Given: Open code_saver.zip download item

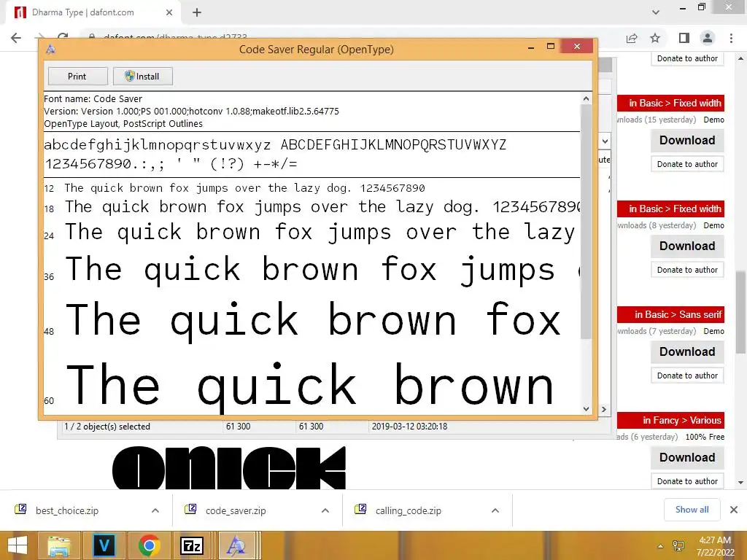Looking at the screenshot, I should (x=236, y=510).
